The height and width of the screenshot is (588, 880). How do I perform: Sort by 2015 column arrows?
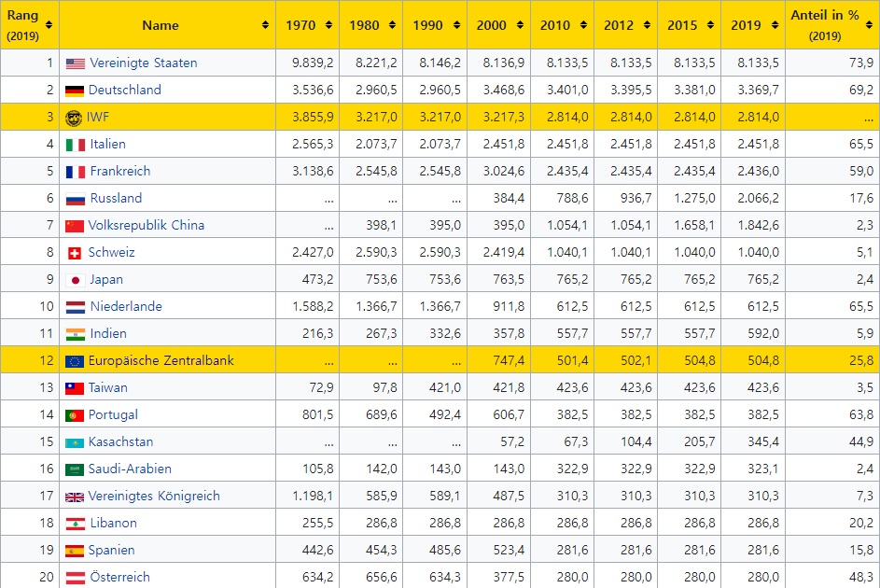[710, 24]
